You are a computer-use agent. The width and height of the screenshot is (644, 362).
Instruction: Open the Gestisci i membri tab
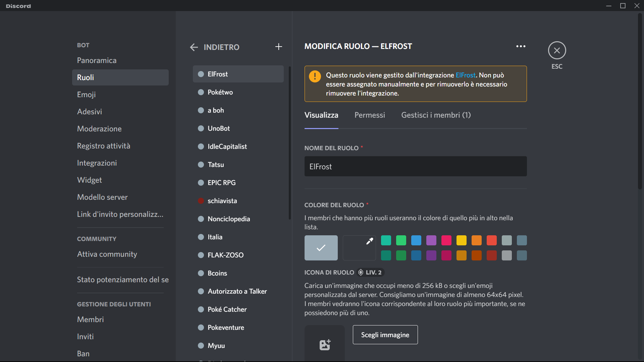(436, 115)
